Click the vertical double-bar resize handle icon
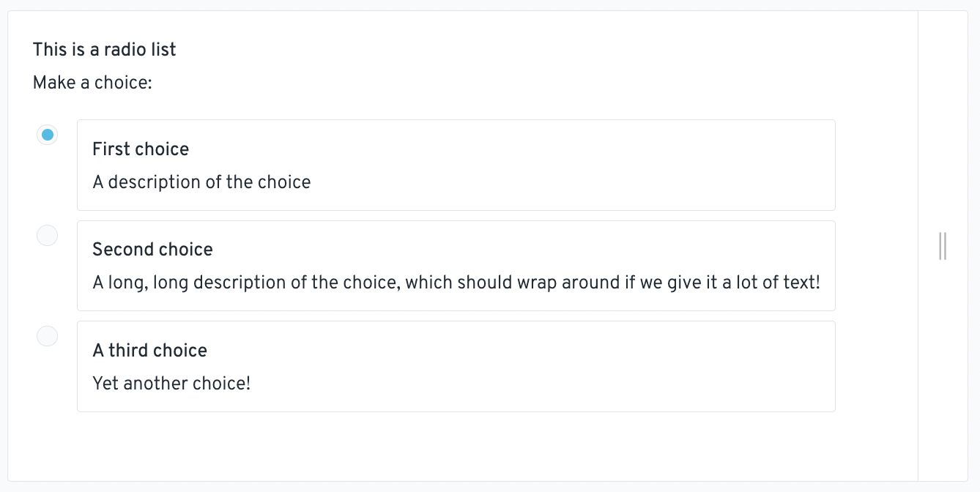 coord(943,246)
